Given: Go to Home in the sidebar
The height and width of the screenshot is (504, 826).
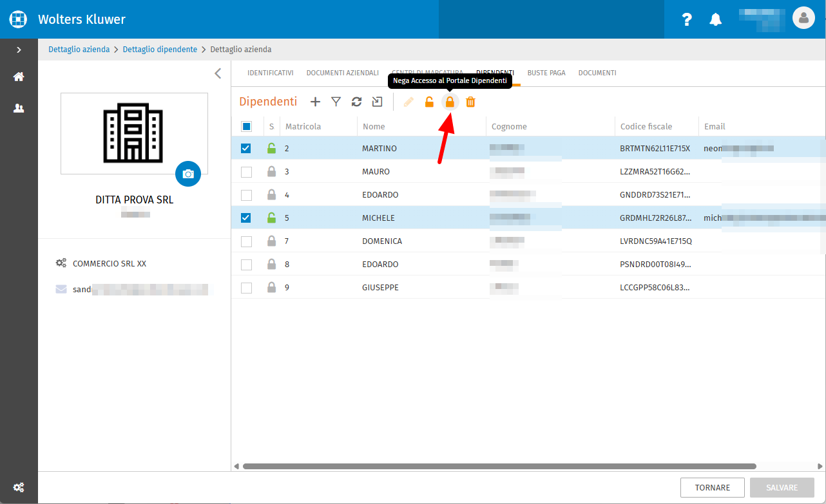Looking at the screenshot, I should [x=19, y=77].
